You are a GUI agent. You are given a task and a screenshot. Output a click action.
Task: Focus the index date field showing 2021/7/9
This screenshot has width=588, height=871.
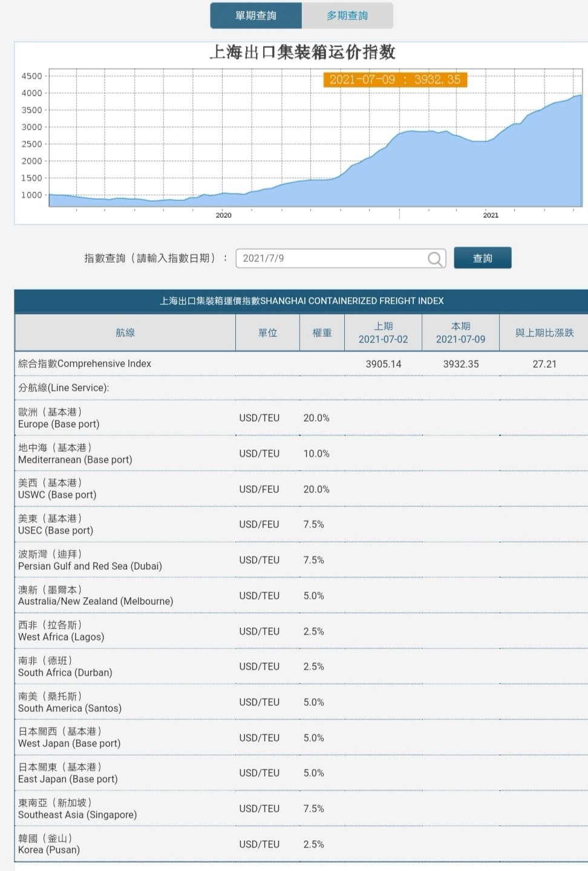[x=332, y=258]
